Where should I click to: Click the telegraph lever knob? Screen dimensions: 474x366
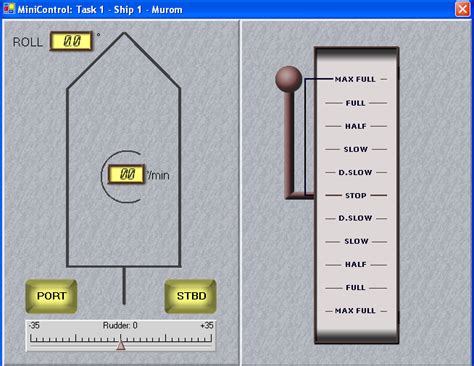(x=289, y=79)
